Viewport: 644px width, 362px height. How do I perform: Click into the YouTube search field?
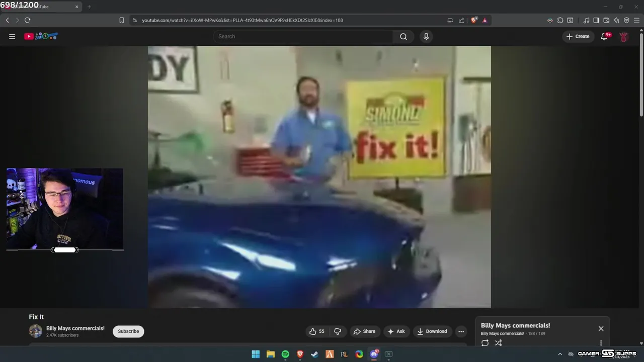coord(303,36)
